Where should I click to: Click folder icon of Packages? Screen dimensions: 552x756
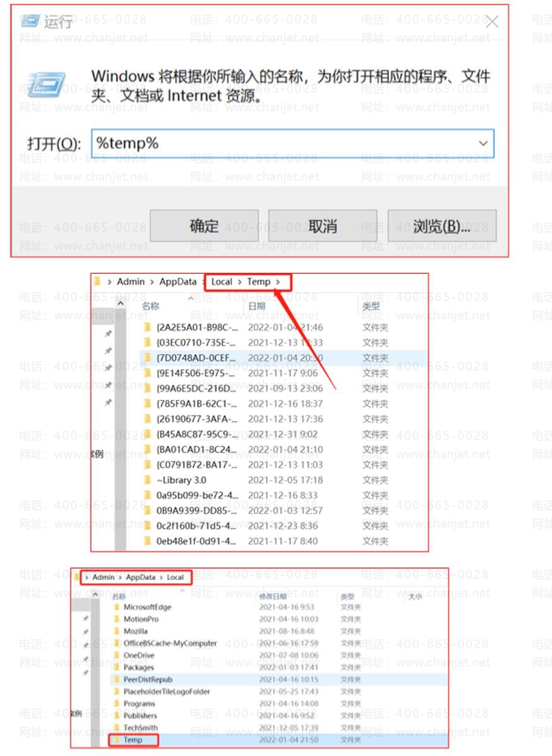click(117, 667)
